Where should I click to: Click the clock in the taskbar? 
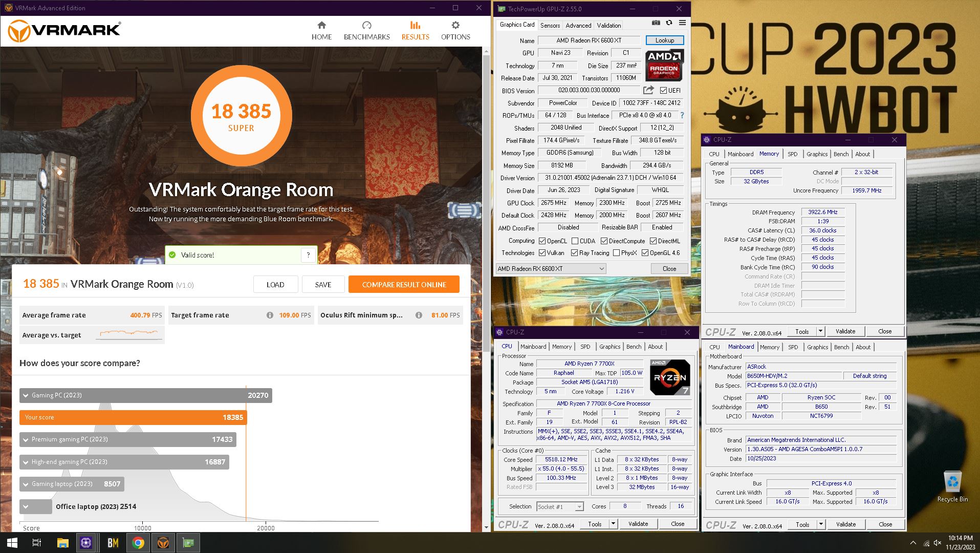(x=960, y=543)
